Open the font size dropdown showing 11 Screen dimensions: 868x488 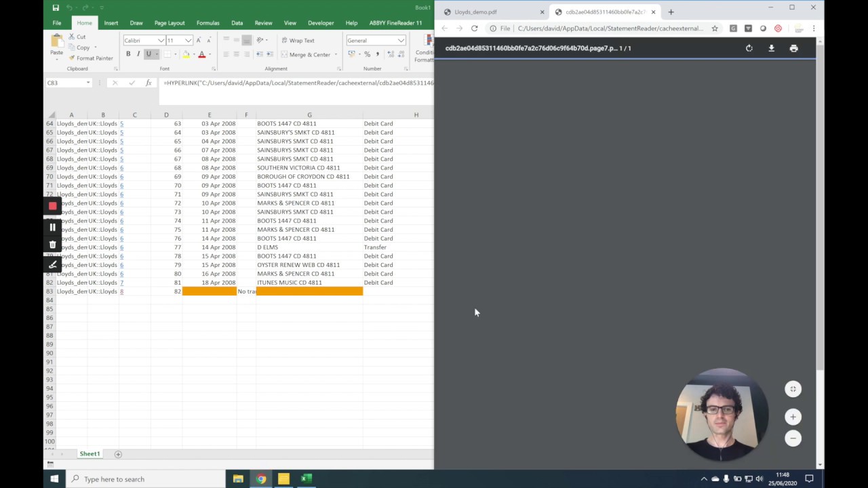click(189, 41)
